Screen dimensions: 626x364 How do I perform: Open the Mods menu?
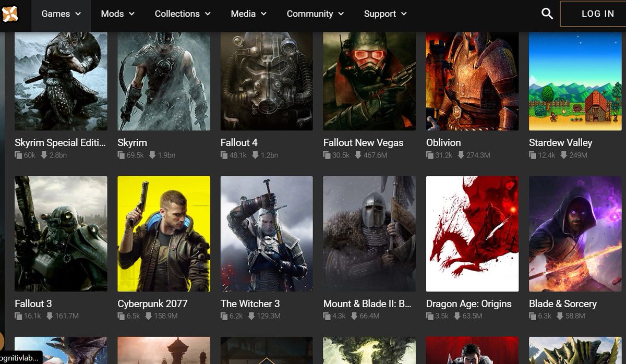117,14
